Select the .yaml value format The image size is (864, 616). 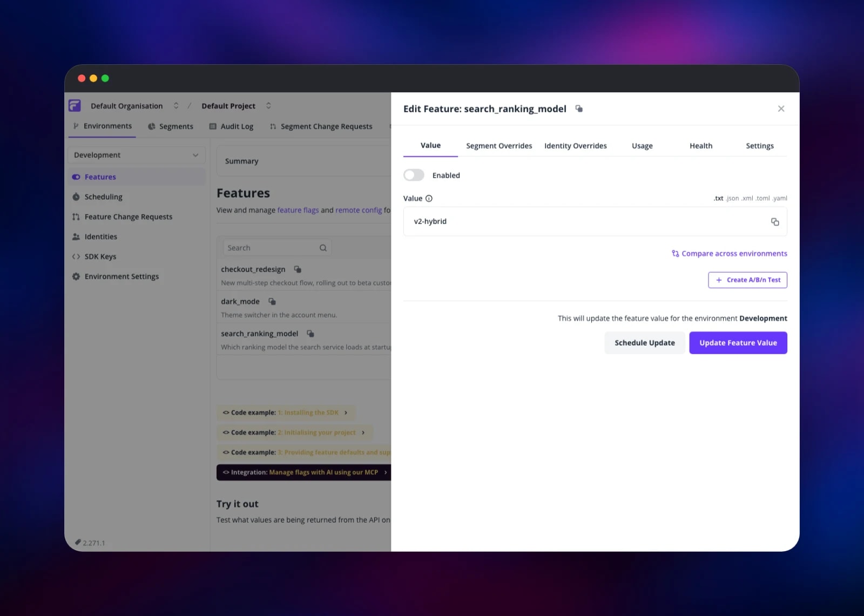780,198
